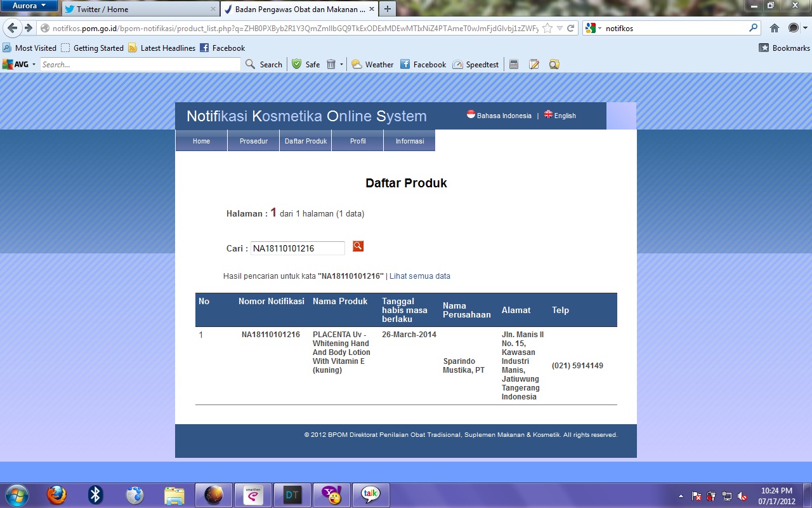Viewport: 812px width, 508px height.
Task: Open a new tab with plus button
Action: tap(387, 9)
